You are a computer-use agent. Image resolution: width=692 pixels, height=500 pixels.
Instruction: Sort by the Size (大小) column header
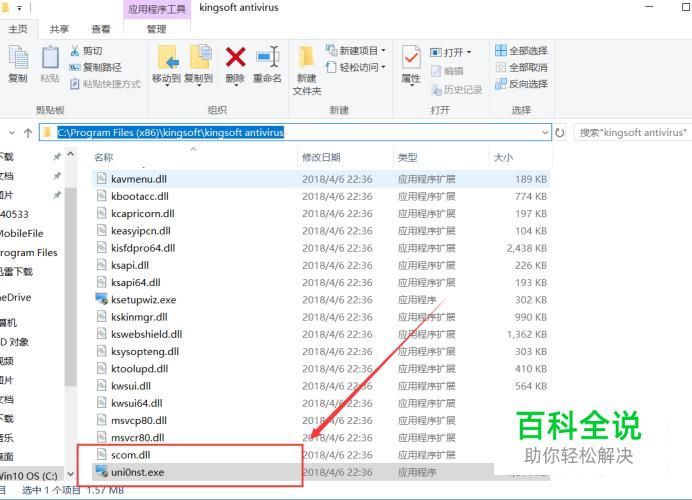(x=503, y=157)
